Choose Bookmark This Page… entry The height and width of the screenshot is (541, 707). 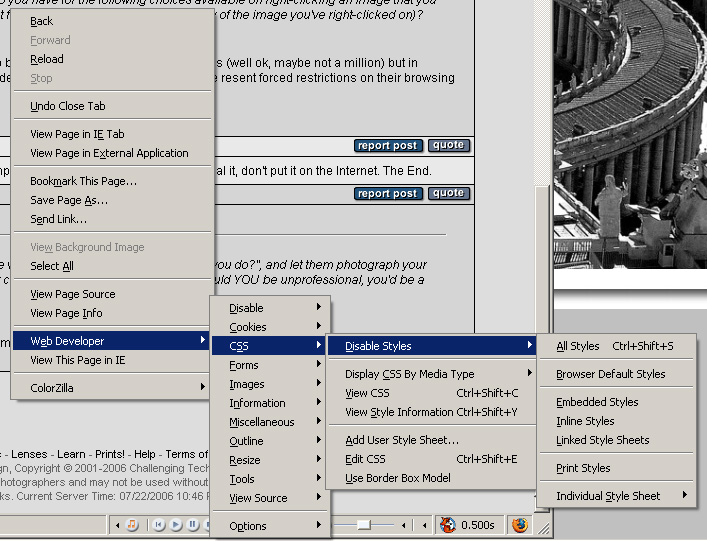click(x=112, y=181)
